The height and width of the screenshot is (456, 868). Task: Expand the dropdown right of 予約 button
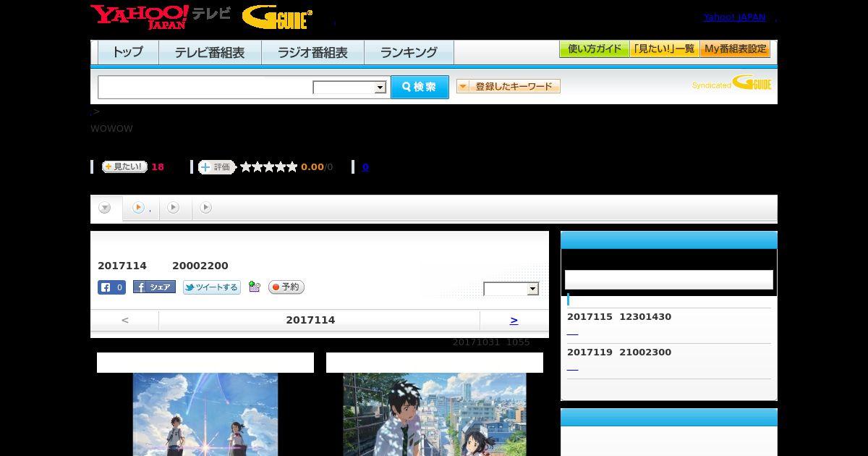coord(511,289)
